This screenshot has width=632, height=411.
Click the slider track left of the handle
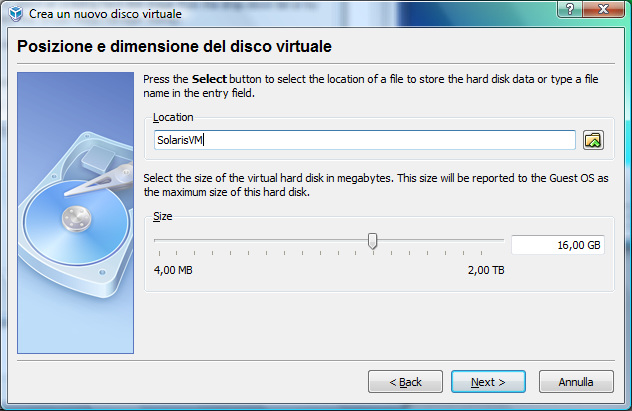260,240
